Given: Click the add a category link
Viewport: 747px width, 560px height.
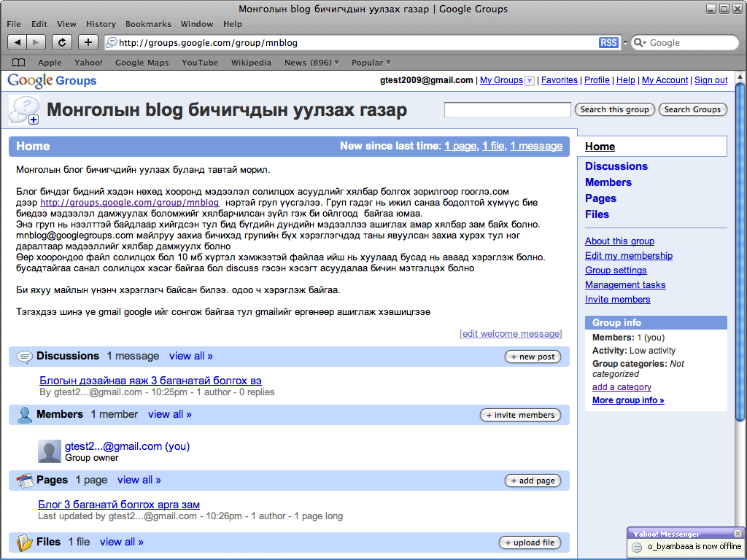Looking at the screenshot, I should coord(622,386).
